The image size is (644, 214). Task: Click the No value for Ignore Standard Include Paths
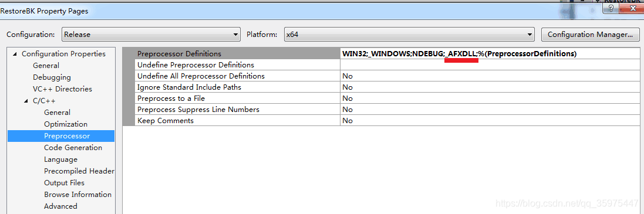point(490,87)
